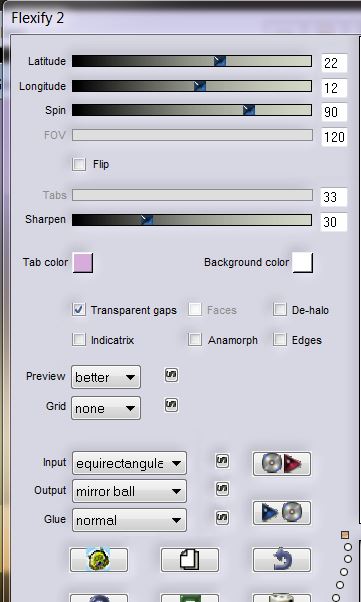Click the link icon next to Preview

click(171, 375)
